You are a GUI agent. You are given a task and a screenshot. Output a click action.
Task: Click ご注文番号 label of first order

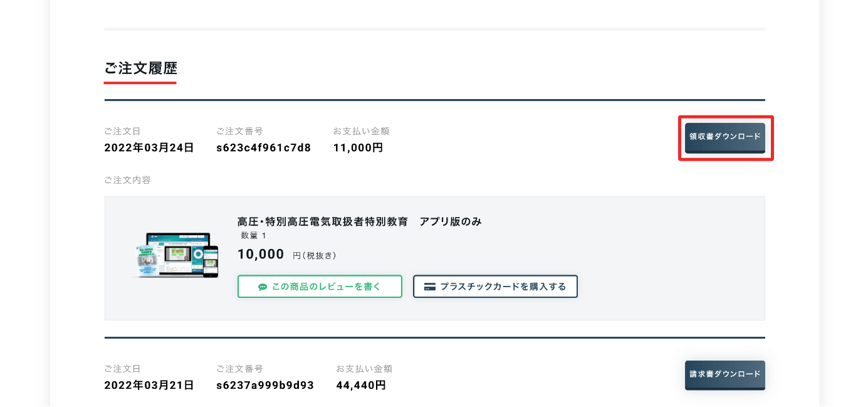[239, 131]
